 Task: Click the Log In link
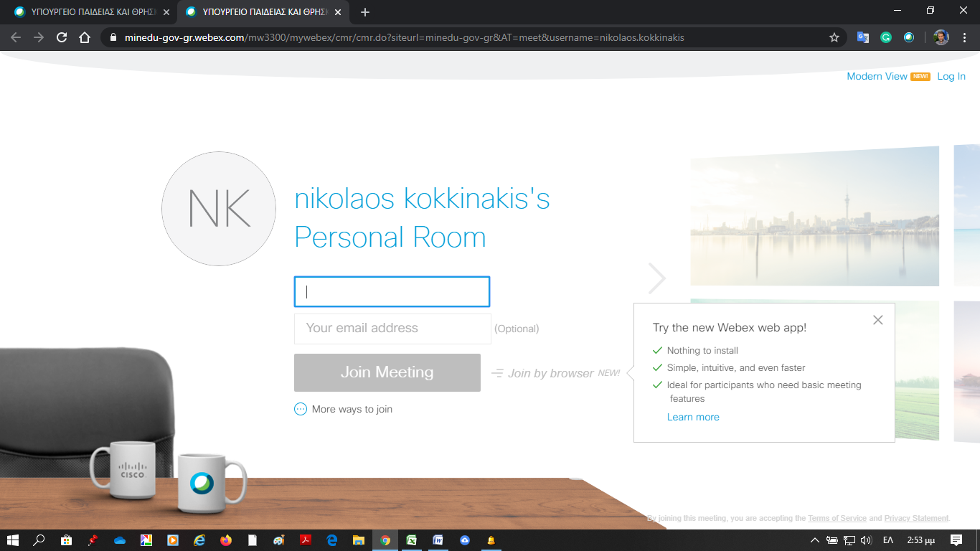(x=951, y=76)
